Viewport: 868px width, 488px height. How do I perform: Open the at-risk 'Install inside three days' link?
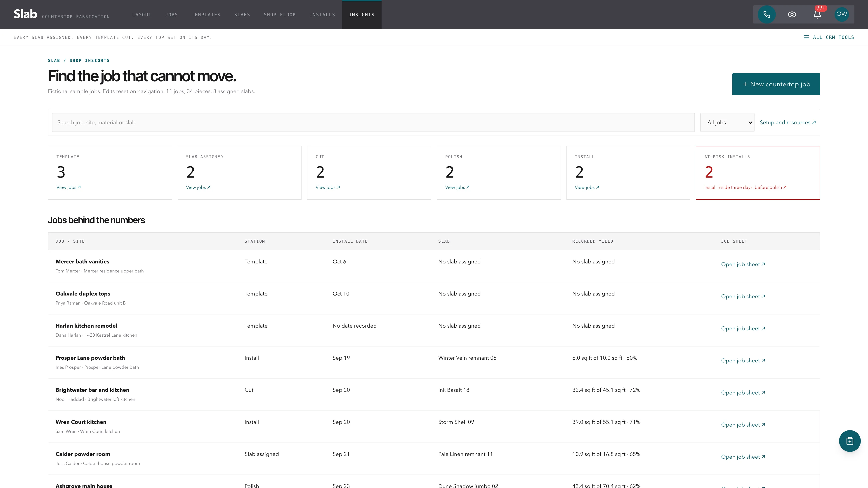pyautogui.click(x=745, y=188)
